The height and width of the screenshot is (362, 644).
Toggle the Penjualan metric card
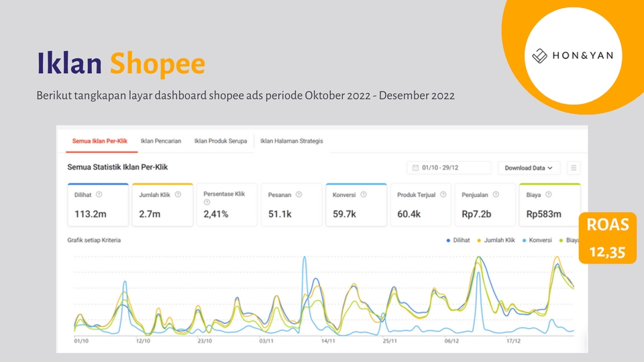point(485,205)
